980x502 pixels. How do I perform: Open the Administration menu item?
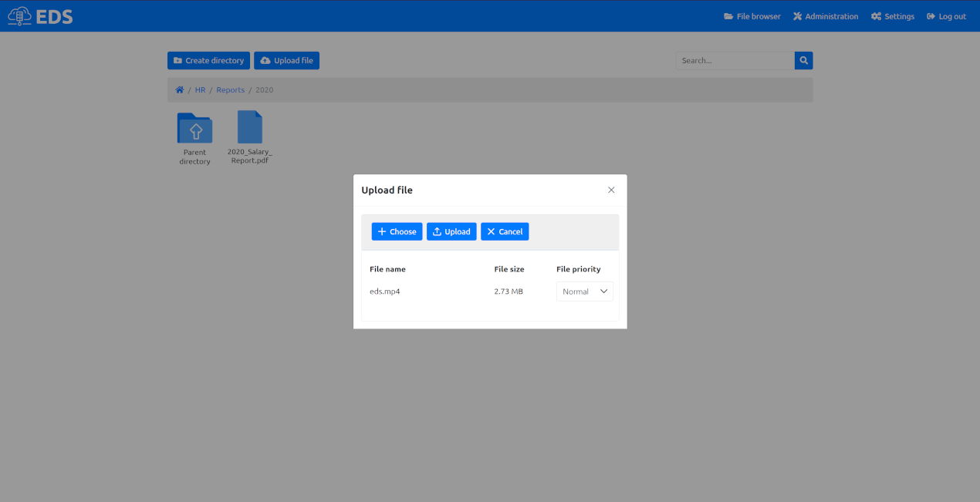(x=826, y=16)
